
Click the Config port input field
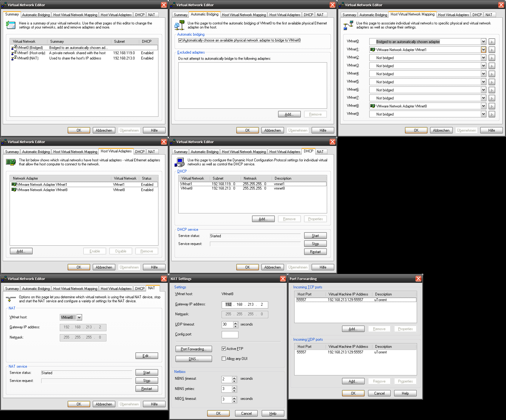230,335
